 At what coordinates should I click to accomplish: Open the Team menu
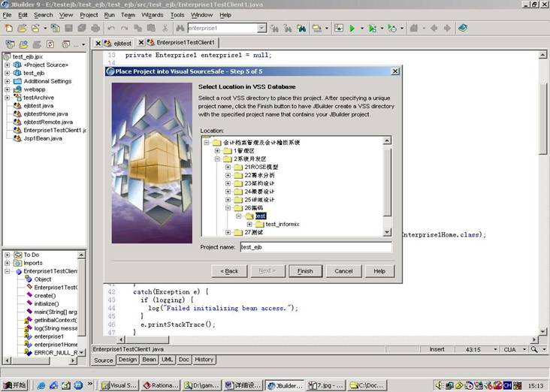click(x=128, y=15)
